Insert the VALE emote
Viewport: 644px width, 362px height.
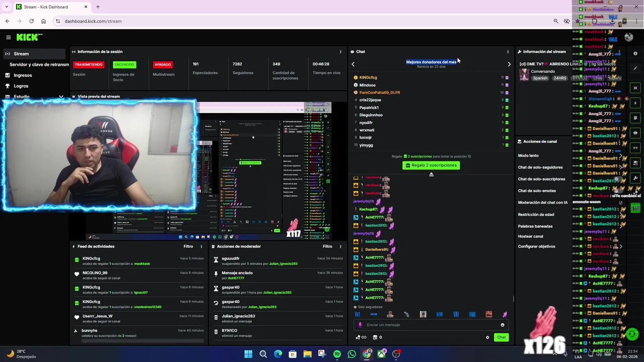[357, 314]
